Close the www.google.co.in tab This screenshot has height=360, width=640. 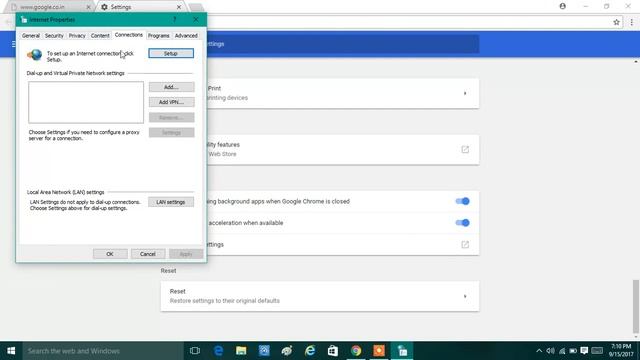[89, 7]
